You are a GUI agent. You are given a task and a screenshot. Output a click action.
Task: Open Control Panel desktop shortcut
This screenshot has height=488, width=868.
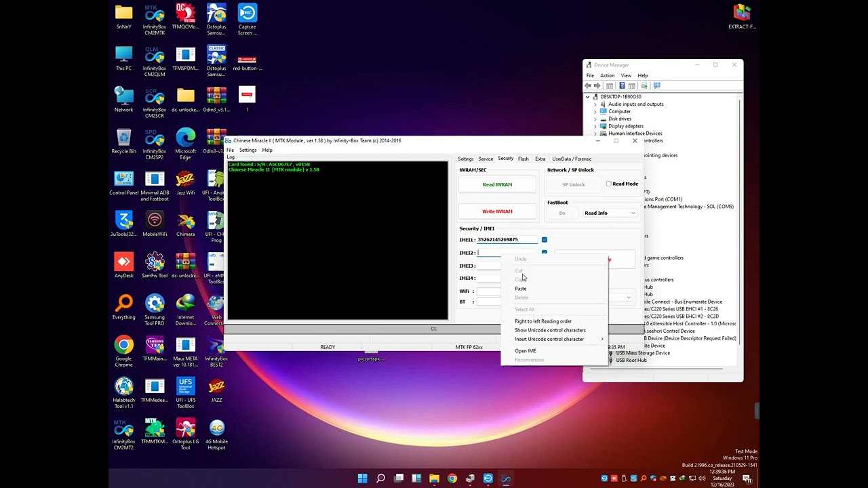(x=123, y=183)
